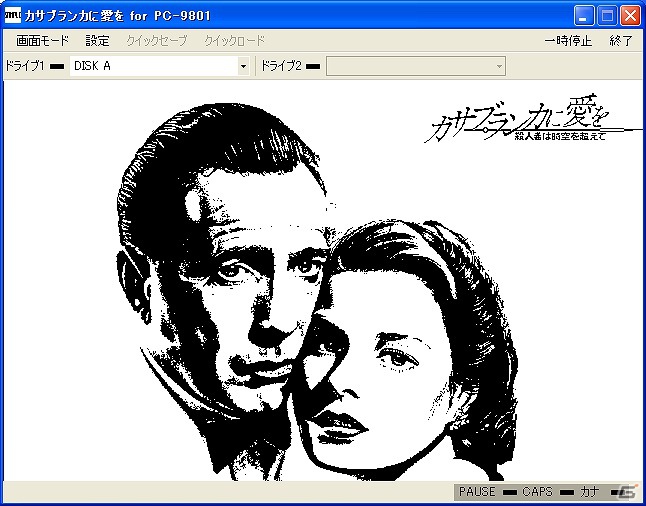This screenshot has width=646, height=506.
Task: Maximize the emulator window
Action: click(607, 16)
